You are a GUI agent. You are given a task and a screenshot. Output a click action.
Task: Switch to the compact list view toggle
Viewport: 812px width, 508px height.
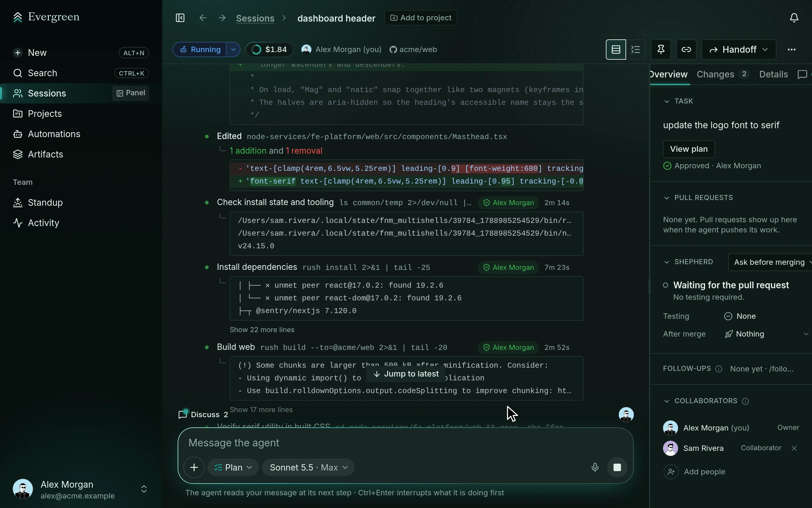click(x=636, y=50)
